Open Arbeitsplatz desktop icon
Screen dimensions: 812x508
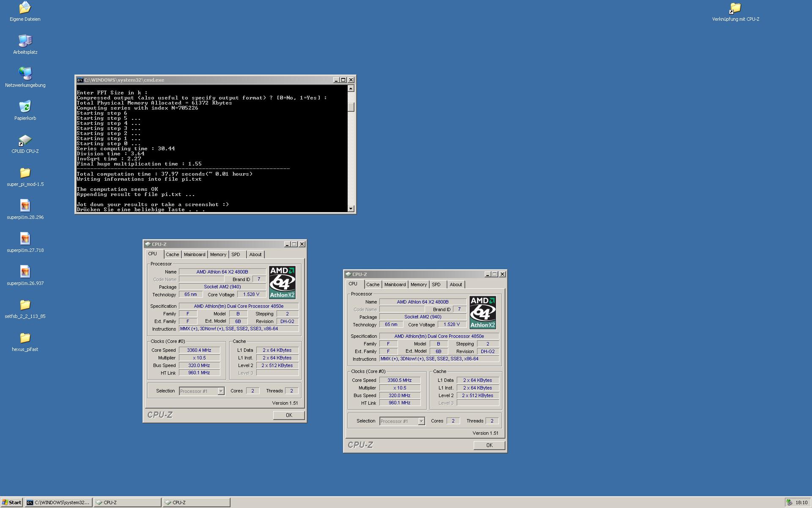pos(25,41)
